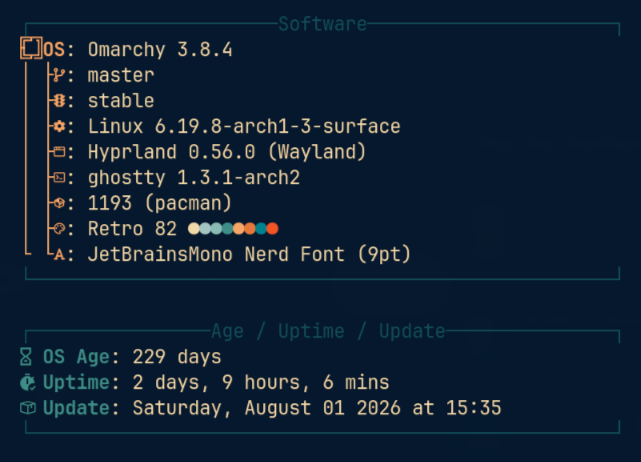Click the Software section title
This screenshot has height=462, width=641.
pyautogui.click(x=322, y=24)
